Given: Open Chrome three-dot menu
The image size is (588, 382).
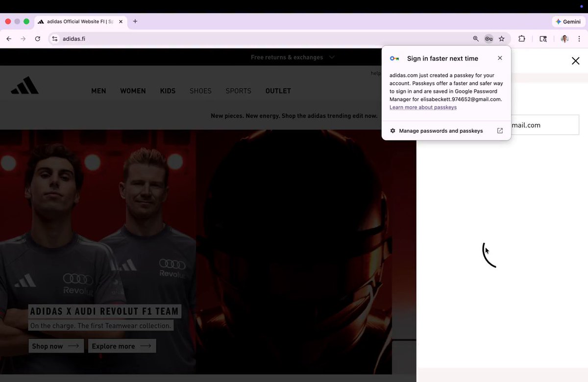Looking at the screenshot, I should 579,39.
